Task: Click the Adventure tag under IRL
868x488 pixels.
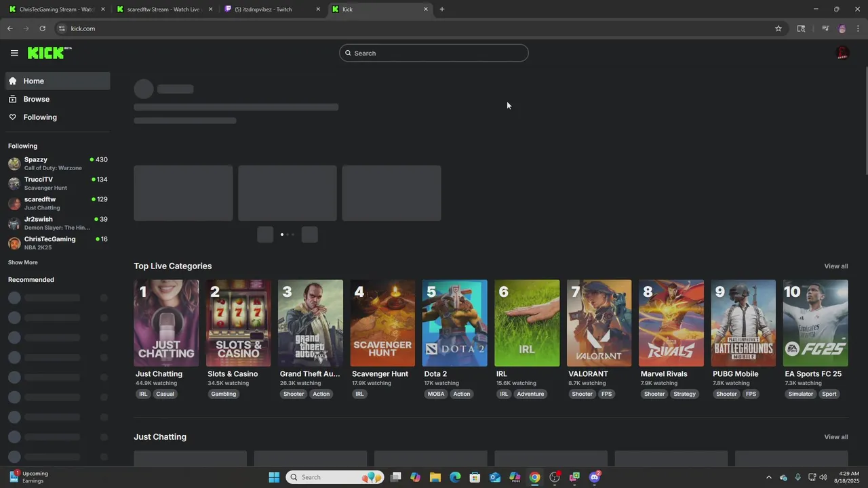Action: (530, 394)
